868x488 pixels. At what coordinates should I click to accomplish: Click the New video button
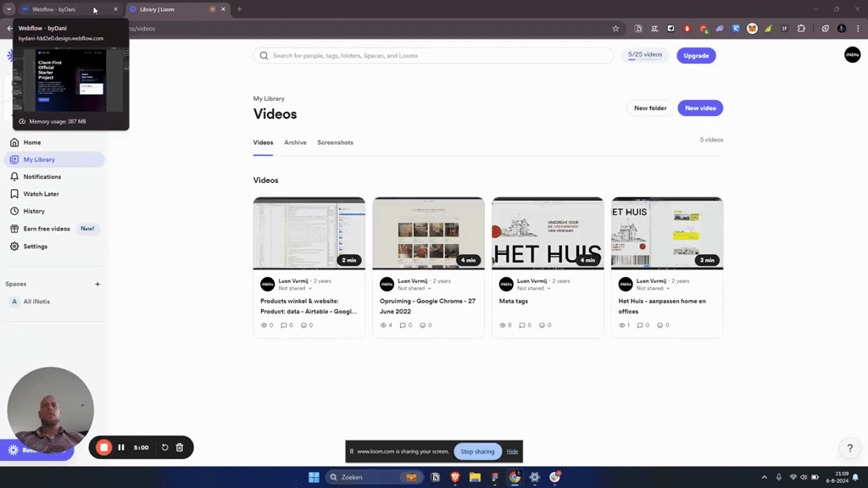[x=699, y=108]
